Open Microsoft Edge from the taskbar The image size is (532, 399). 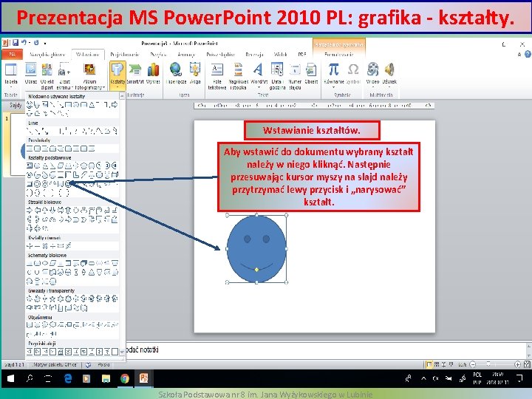tap(68, 378)
